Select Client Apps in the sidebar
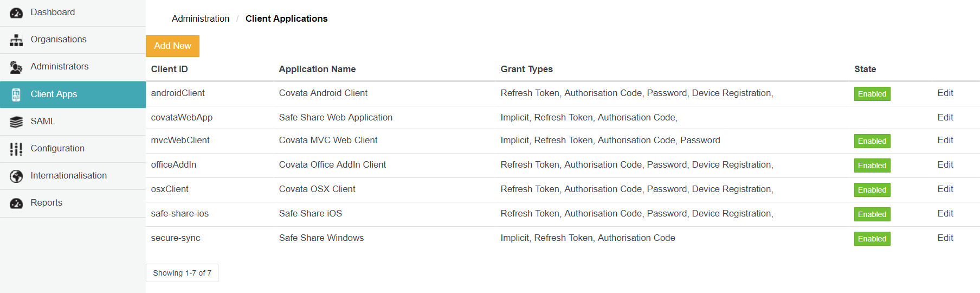The height and width of the screenshot is (293, 980). 73,94
